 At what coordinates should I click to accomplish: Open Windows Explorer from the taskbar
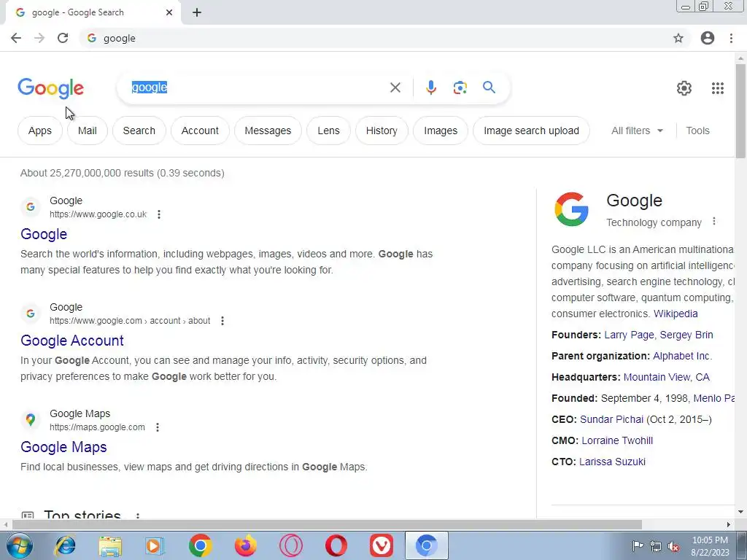point(110,545)
